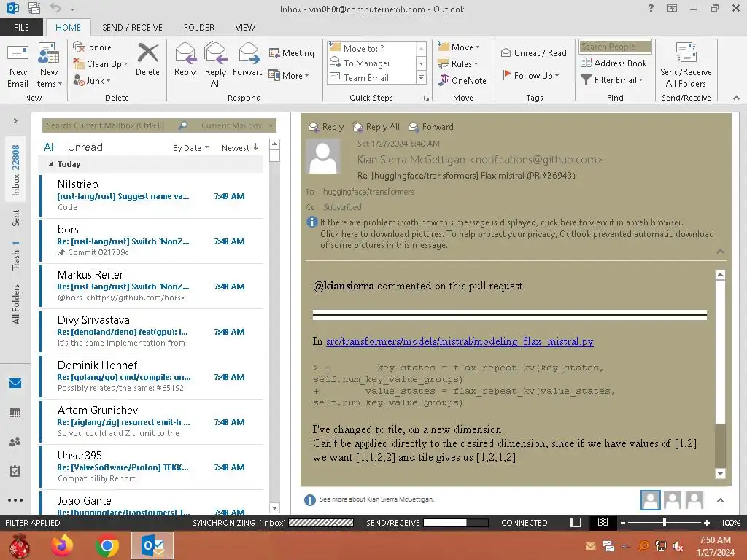747x560 pixels.
Task: Delete the selected message
Action: [147, 61]
